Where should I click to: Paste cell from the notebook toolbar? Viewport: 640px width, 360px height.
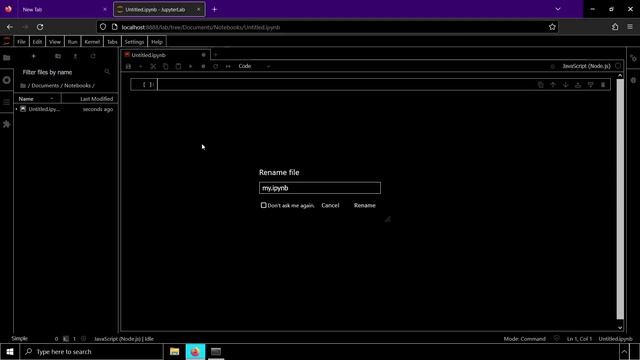tap(178, 66)
